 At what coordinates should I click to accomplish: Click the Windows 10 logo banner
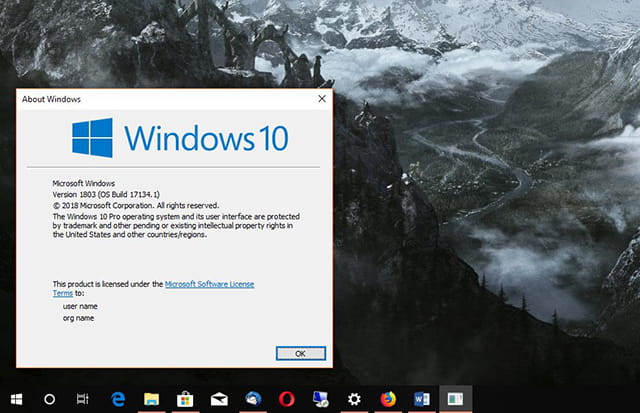tap(180, 138)
